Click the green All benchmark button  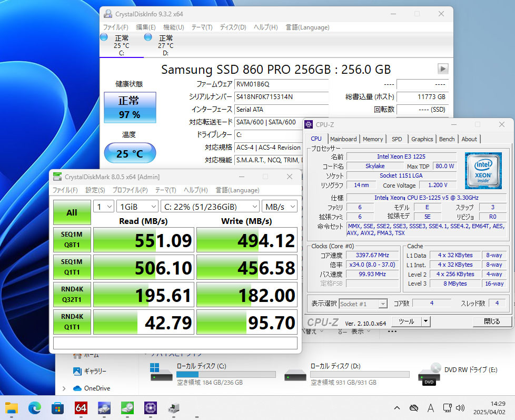click(x=72, y=212)
